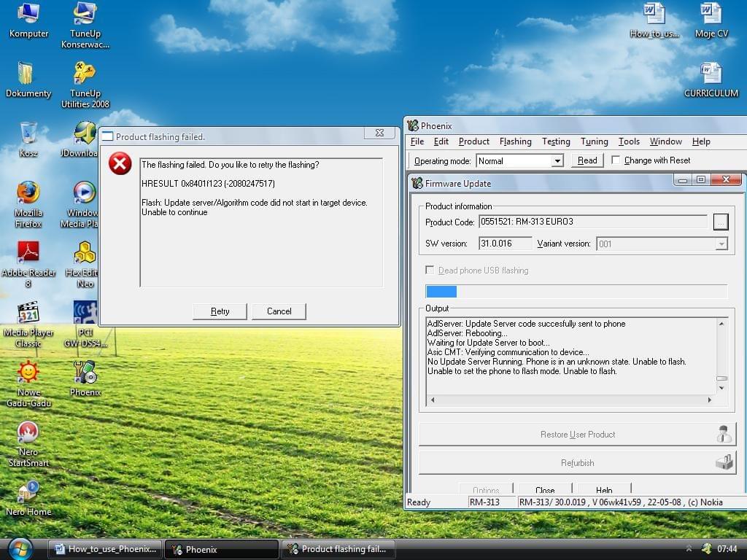Toggle Dead phone USB flashing checkbox
Screen dimensions: 747x560
[430, 271]
